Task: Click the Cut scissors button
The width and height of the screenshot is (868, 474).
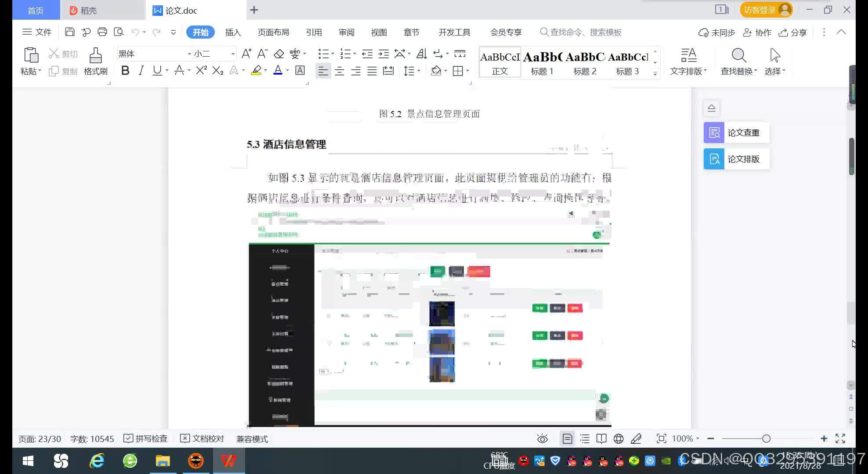Action: [63, 54]
